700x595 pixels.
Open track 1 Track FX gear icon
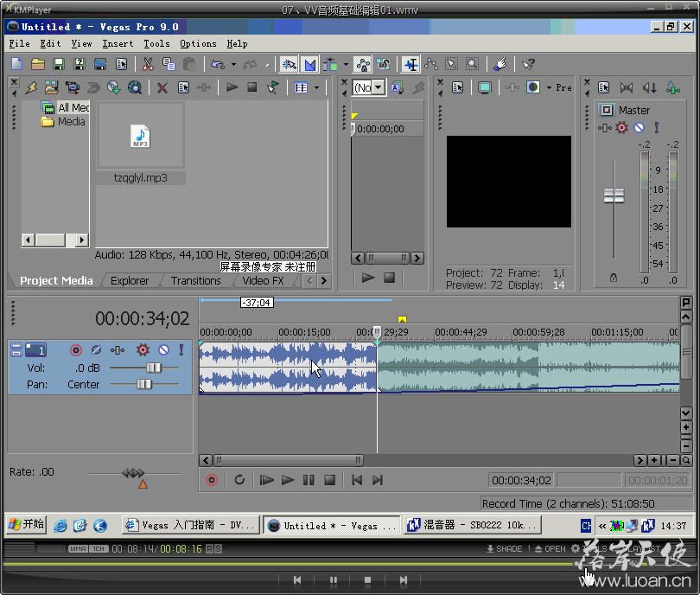click(x=143, y=349)
